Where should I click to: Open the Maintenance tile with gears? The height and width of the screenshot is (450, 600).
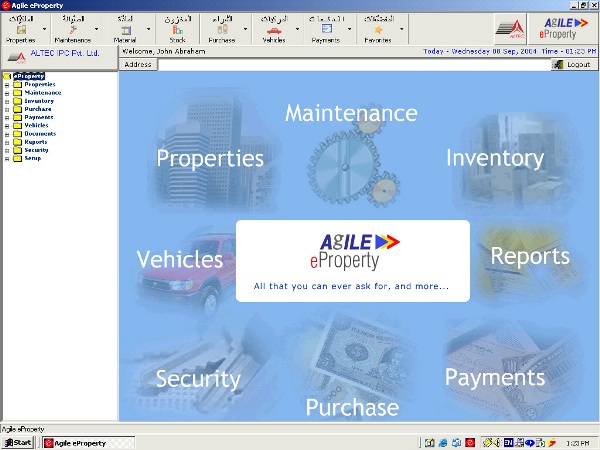351,153
